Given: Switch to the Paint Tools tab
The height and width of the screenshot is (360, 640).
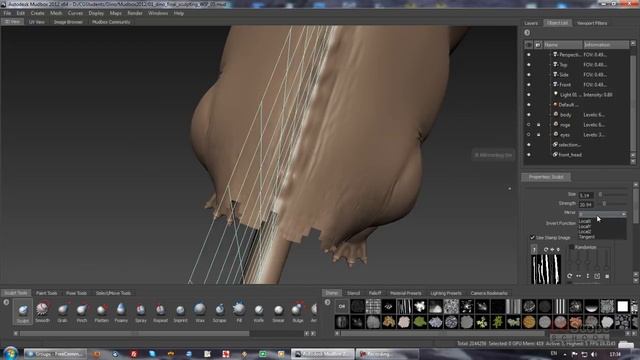Looking at the screenshot, I should (46, 293).
